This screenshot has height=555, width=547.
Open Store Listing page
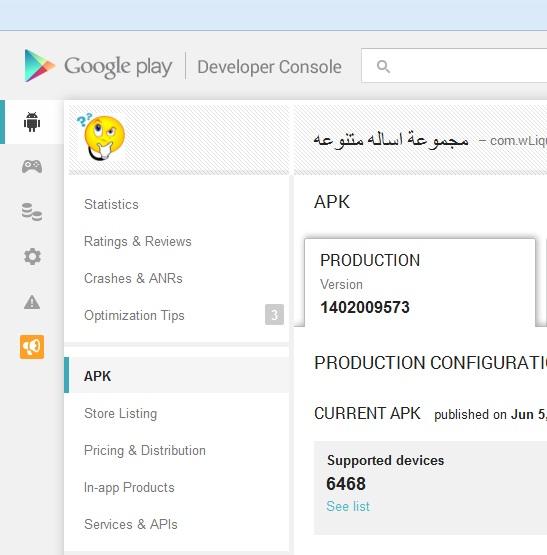click(x=120, y=413)
